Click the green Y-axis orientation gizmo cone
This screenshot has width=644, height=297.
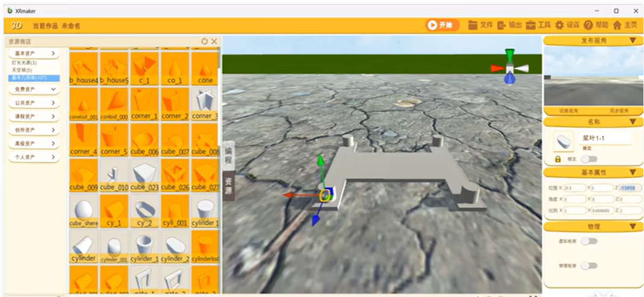[510, 55]
